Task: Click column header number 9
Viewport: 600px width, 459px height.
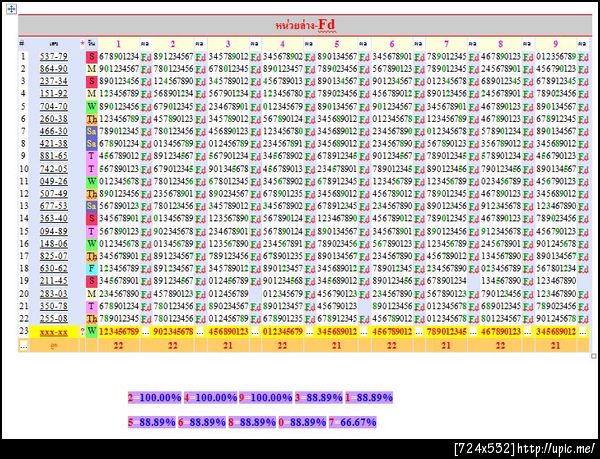Action: [555, 44]
